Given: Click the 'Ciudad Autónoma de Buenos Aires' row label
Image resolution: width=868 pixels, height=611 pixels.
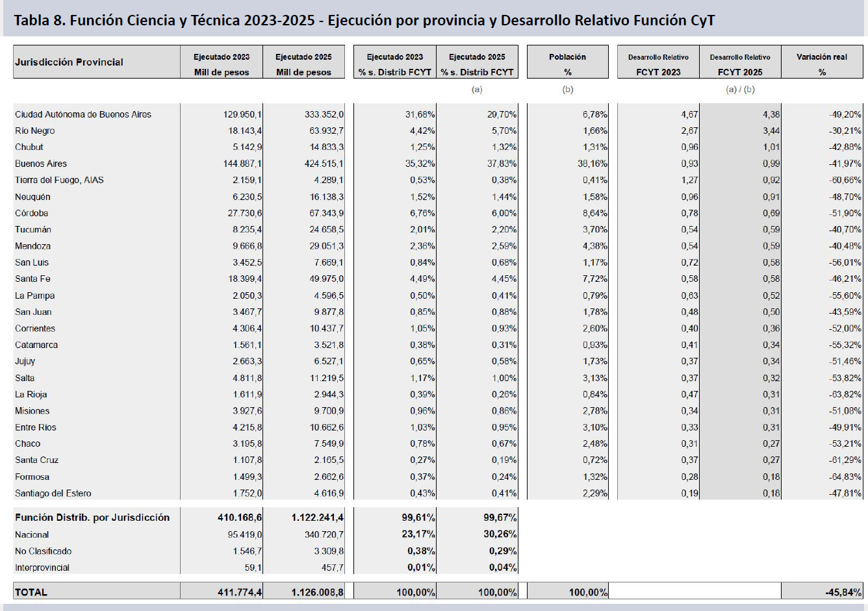Looking at the screenshot, I should (83, 114).
